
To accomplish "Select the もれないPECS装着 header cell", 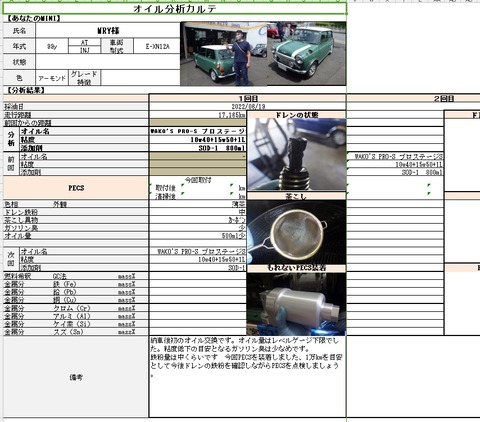I will point(296,268).
